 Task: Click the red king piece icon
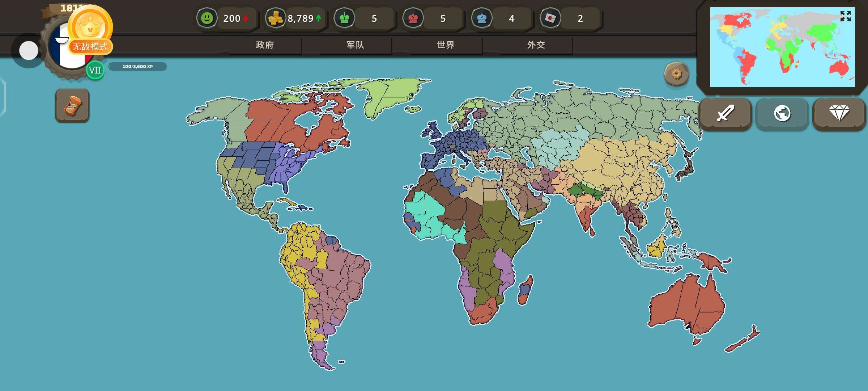pyautogui.click(x=413, y=18)
